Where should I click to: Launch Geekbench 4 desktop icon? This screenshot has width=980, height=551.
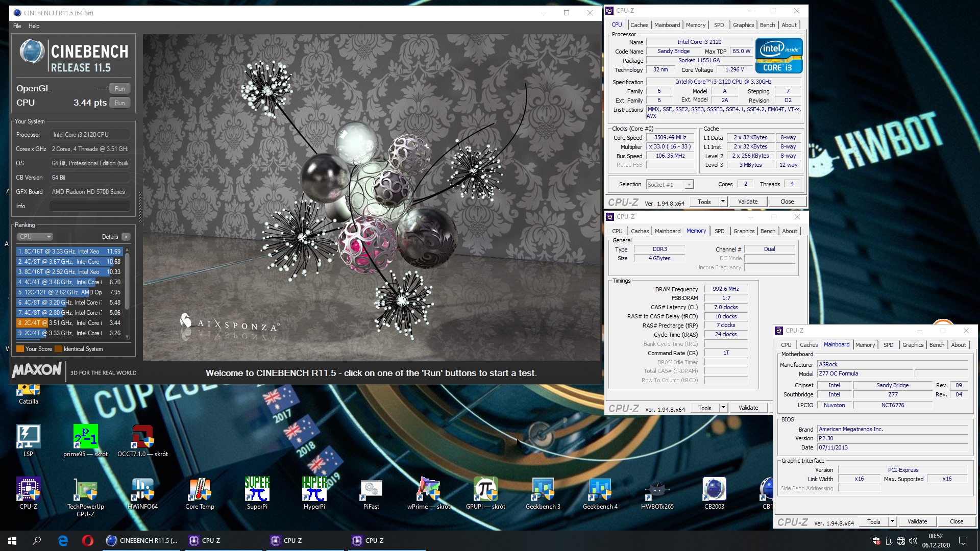click(x=600, y=493)
